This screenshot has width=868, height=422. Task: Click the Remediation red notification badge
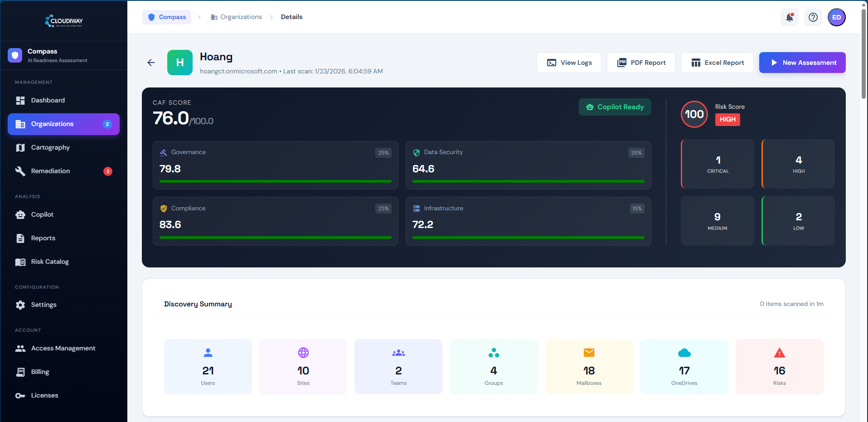coord(108,171)
